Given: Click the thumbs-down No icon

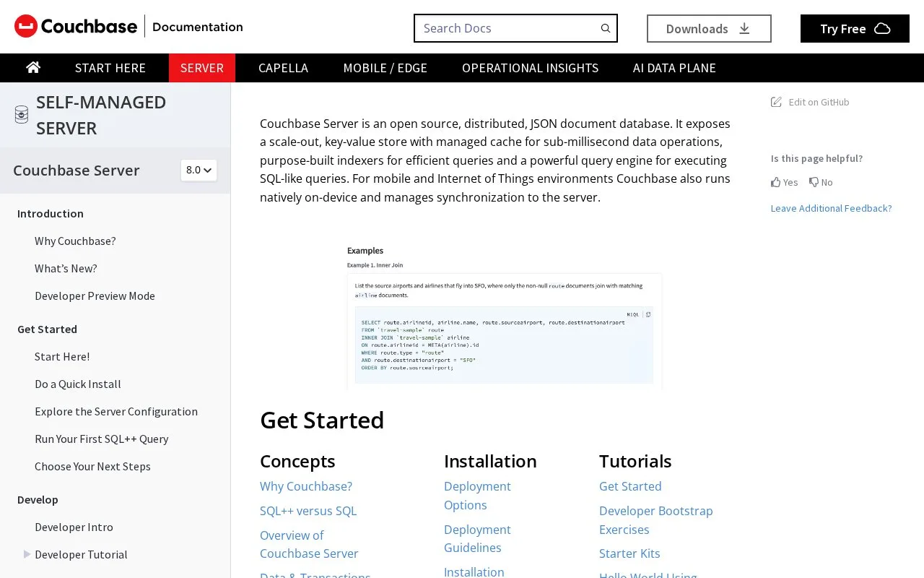Looking at the screenshot, I should click(814, 182).
